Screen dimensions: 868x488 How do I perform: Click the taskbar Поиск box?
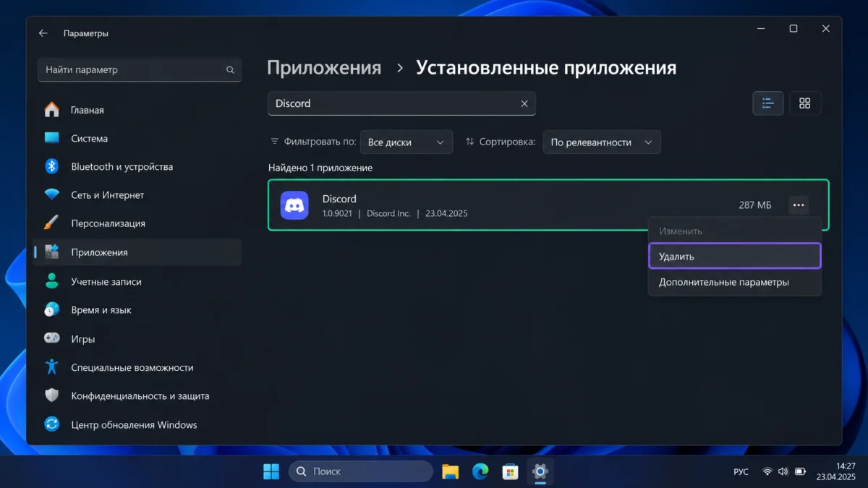(x=361, y=471)
